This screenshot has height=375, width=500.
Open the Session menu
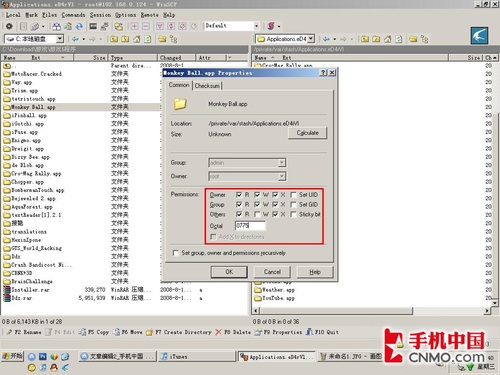(100, 15)
